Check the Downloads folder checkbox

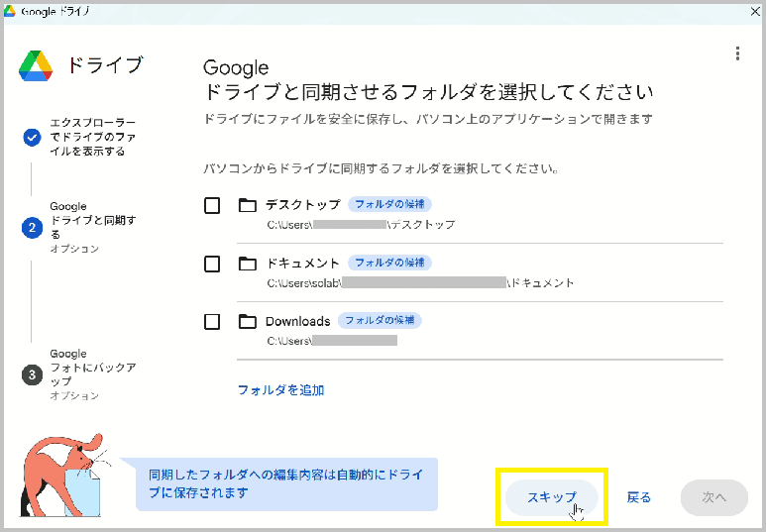[x=212, y=322]
